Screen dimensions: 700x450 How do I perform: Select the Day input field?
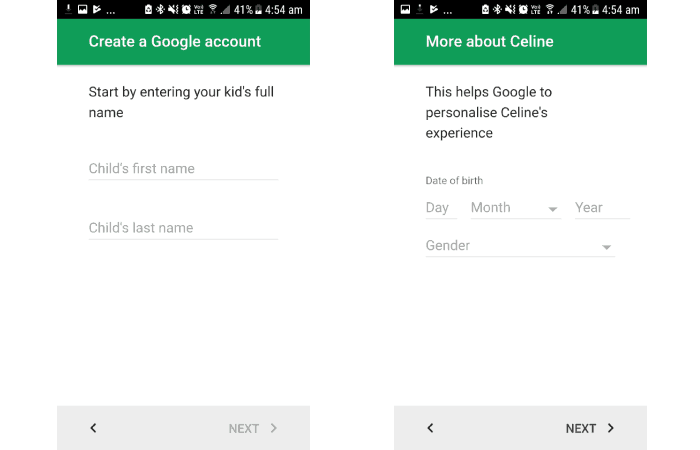tap(441, 208)
